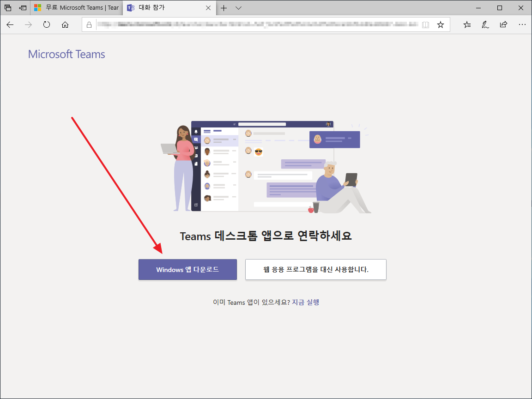Click the Teams illustration image
532x399 pixels.
(266, 167)
